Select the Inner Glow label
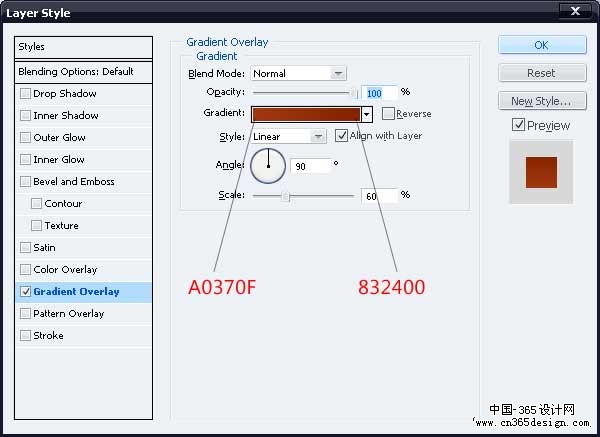 (59, 160)
